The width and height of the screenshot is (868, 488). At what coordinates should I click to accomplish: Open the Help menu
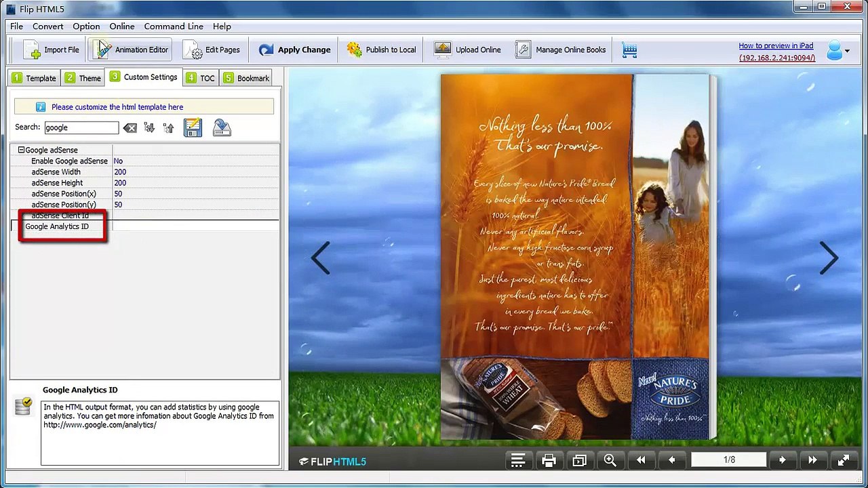point(222,26)
